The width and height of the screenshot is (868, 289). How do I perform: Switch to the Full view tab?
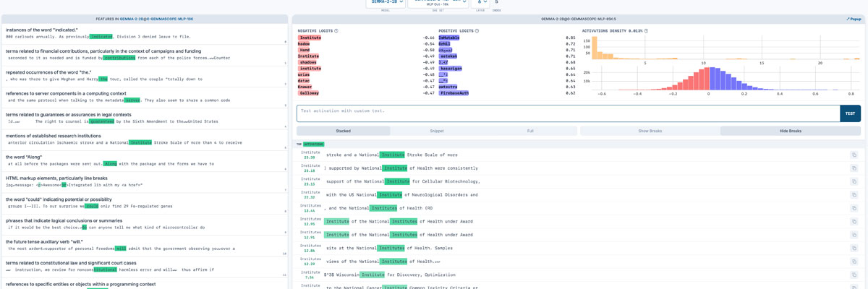point(530,131)
